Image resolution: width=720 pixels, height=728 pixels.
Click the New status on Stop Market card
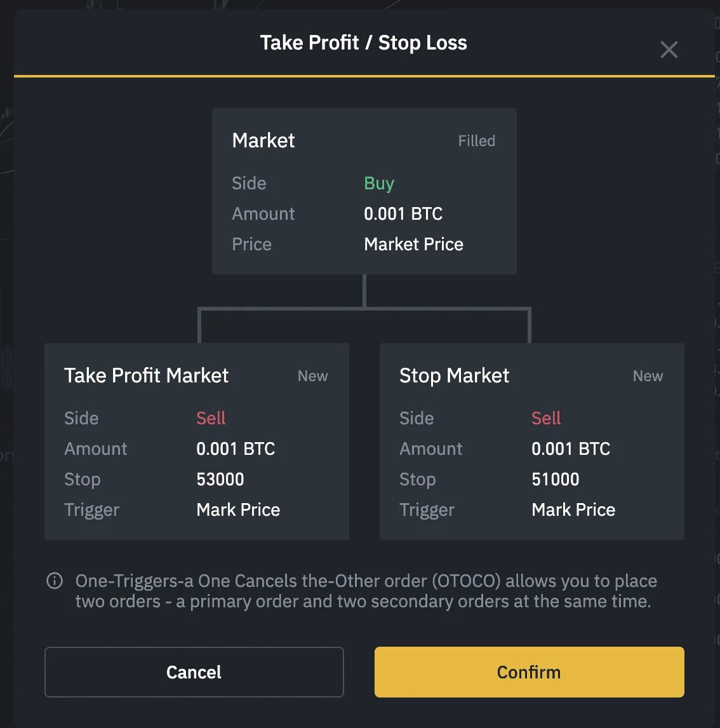[x=648, y=376]
